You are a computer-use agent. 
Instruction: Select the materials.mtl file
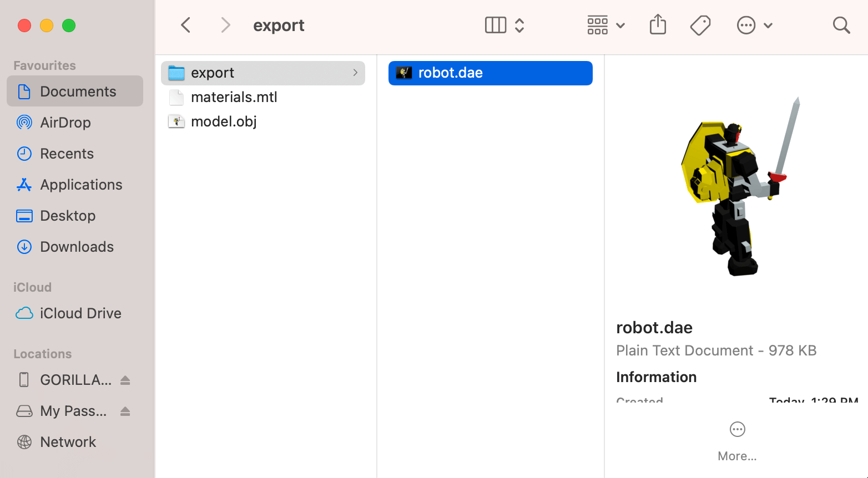pyautogui.click(x=234, y=98)
